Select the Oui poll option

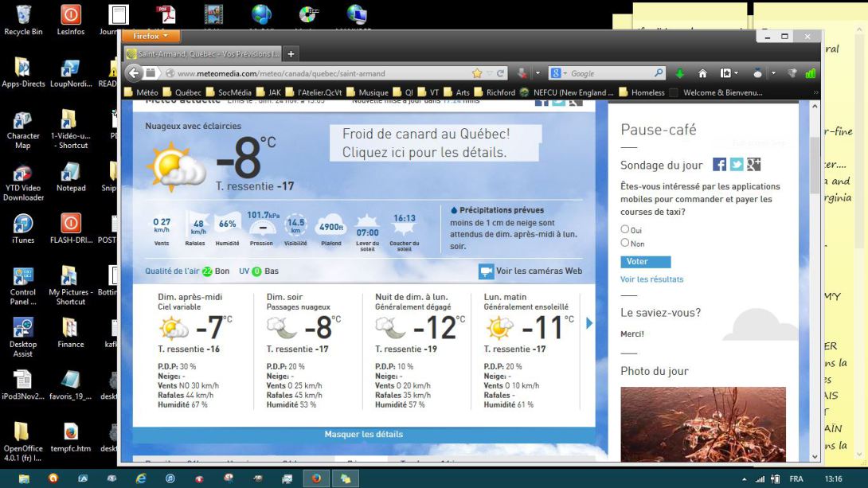point(624,229)
